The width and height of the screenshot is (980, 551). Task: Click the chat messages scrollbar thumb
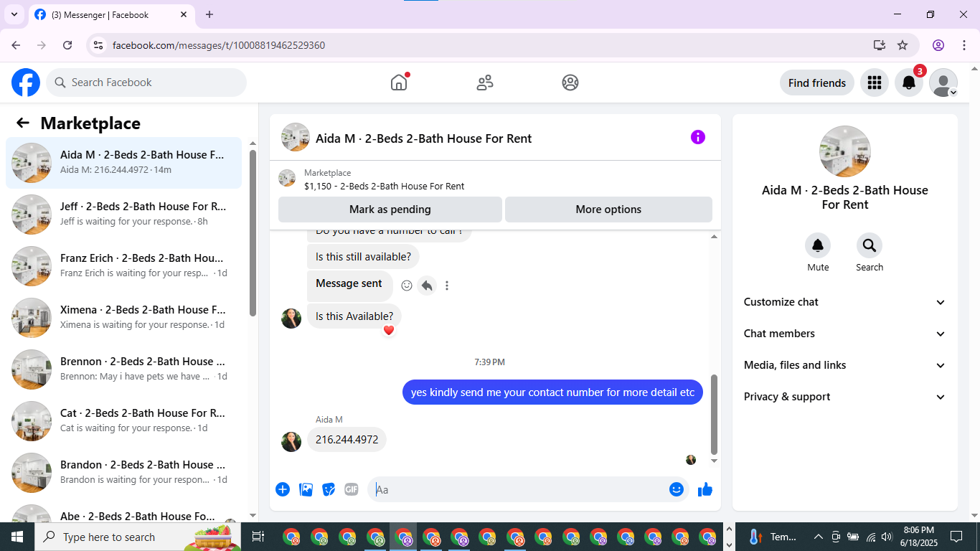pos(714,414)
